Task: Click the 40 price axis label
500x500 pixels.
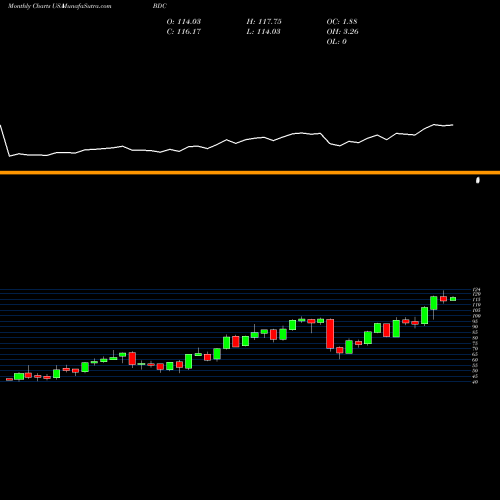Action: tap(476, 382)
